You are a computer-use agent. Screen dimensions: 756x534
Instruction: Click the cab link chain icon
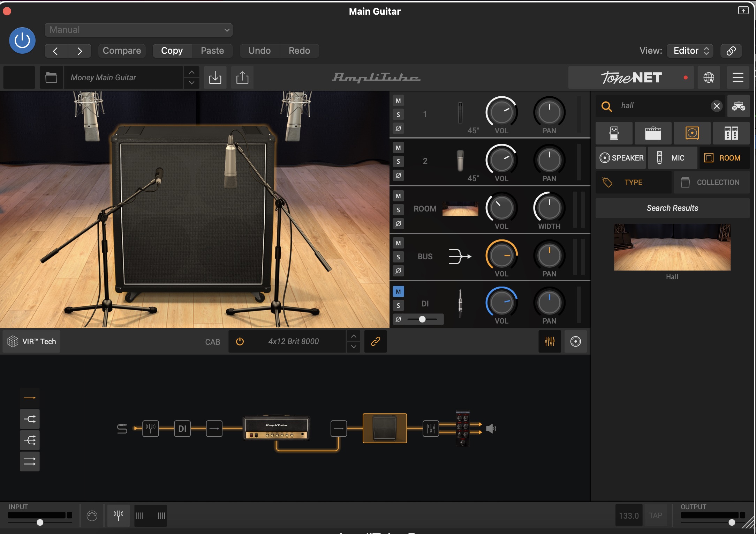(x=375, y=342)
